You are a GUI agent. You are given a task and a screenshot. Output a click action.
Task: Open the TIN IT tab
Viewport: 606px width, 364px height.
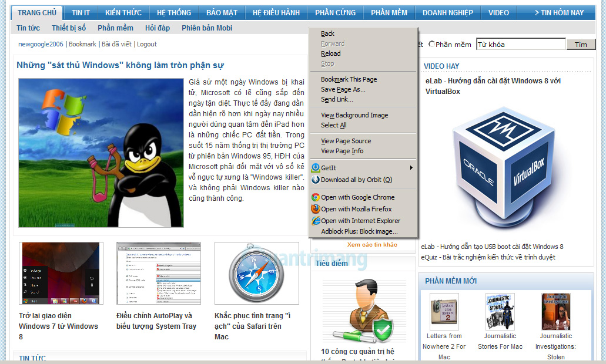(x=81, y=13)
